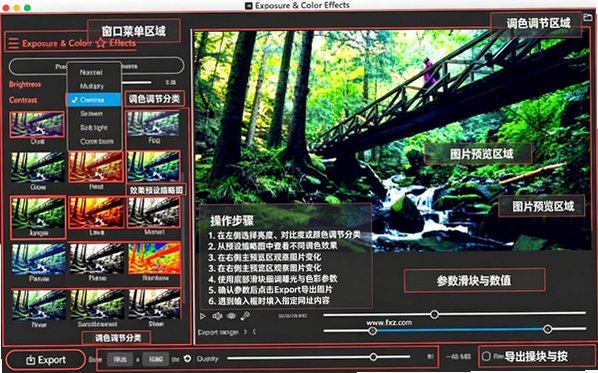
Task: Start playback with the play triangle
Action: point(203,316)
